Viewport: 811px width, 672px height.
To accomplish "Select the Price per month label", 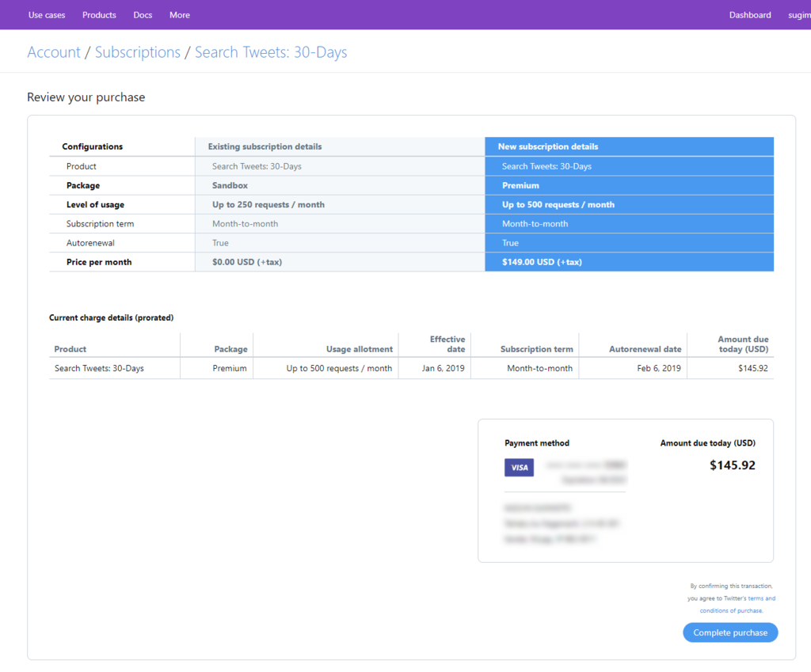I will click(x=99, y=262).
